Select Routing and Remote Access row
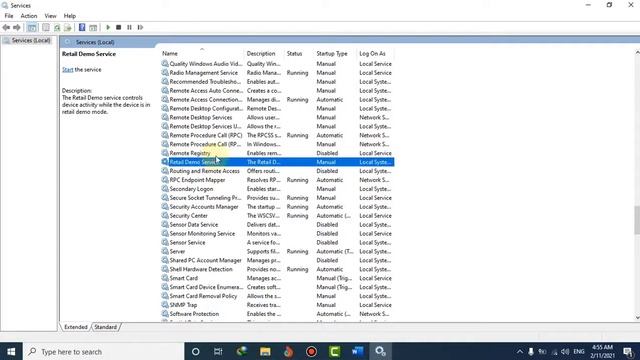640x360 pixels. click(x=278, y=171)
